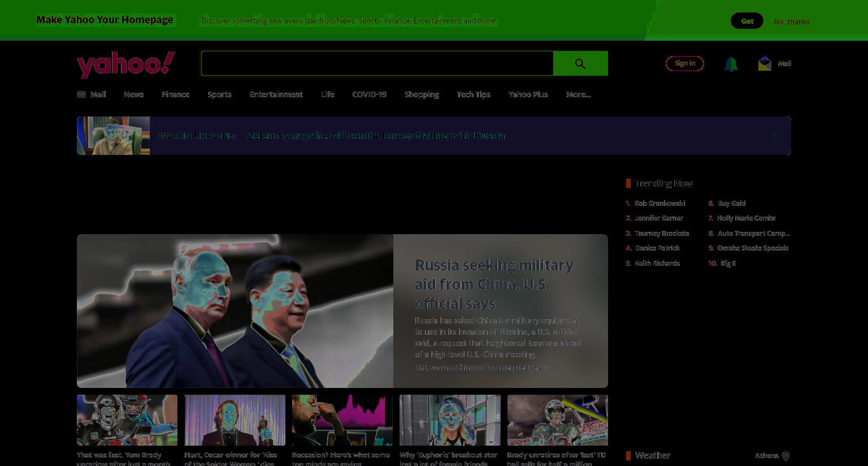Click trending topic Big E
Image resolution: width=868 pixels, height=466 pixels.
(x=728, y=263)
